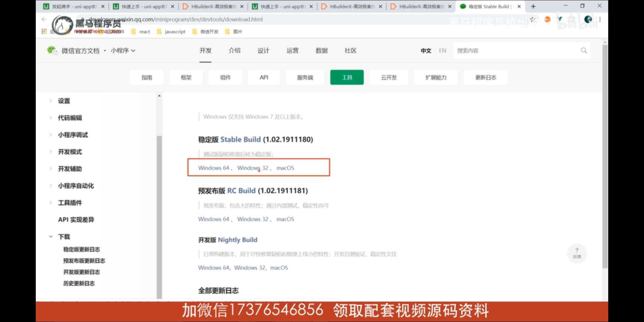Open the 微信开发 bookmark folder

click(x=205, y=32)
